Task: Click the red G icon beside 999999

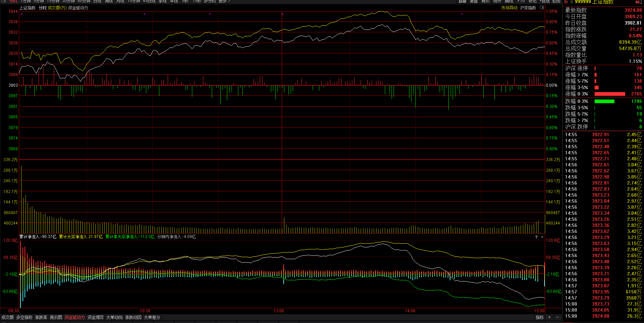Action: pos(566,2)
